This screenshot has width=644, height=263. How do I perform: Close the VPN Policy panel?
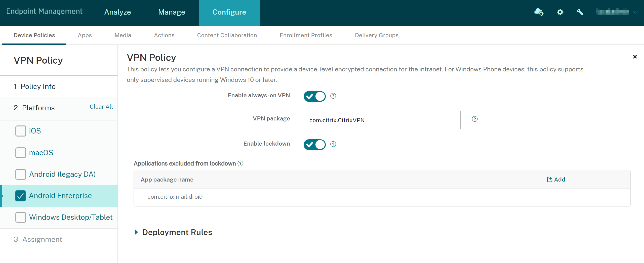pyautogui.click(x=635, y=57)
